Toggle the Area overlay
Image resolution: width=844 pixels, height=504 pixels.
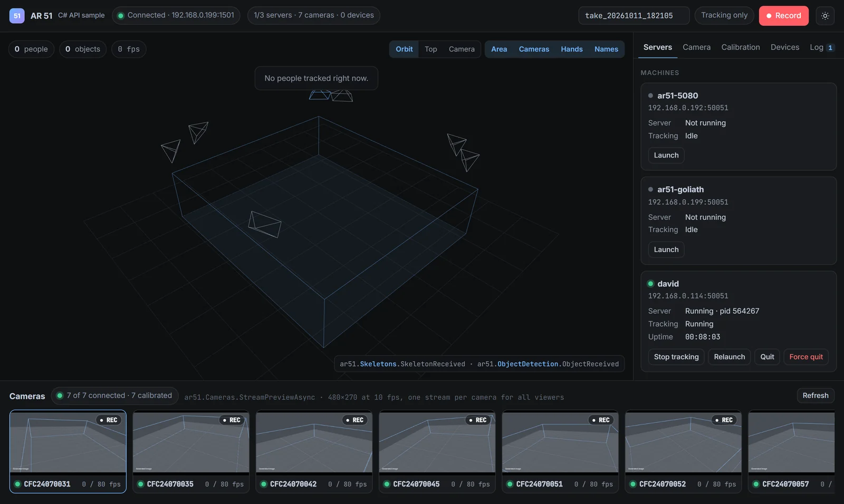[499, 49]
